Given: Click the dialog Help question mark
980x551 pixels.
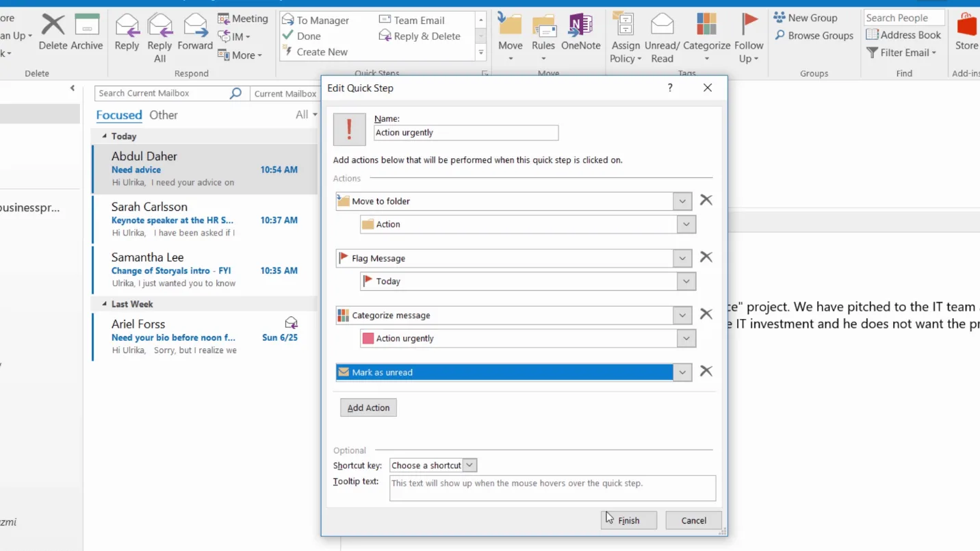Looking at the screenshot, I should point(670,88).
